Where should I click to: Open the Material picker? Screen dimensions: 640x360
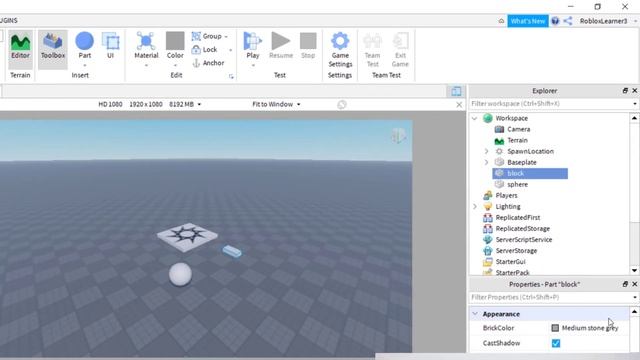coord(146,45)
